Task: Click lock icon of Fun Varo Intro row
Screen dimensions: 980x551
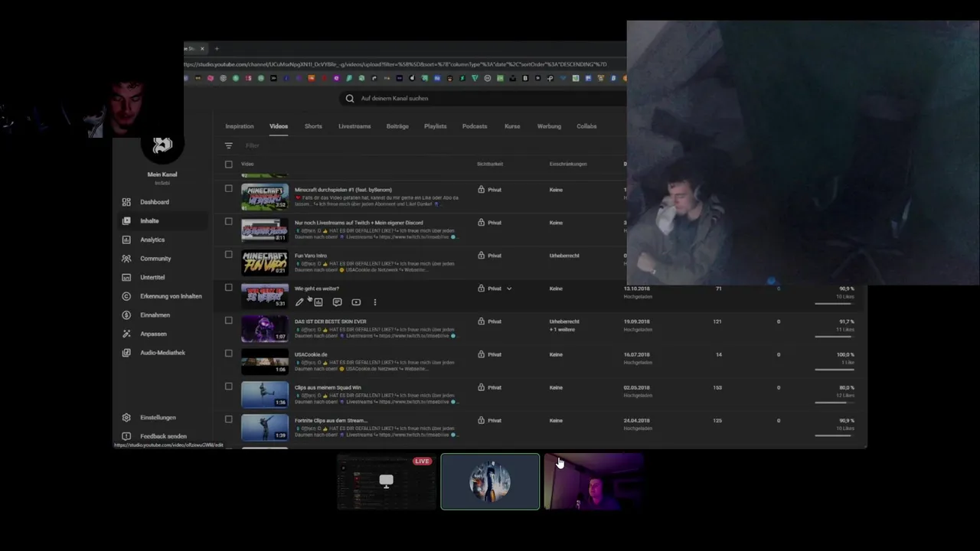Action: click(x=481, y=256)
